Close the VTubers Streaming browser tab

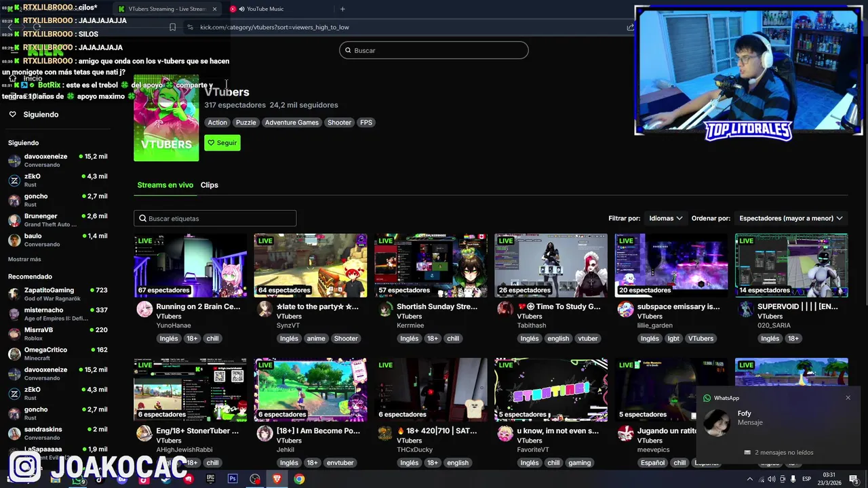tap(215, 9)
